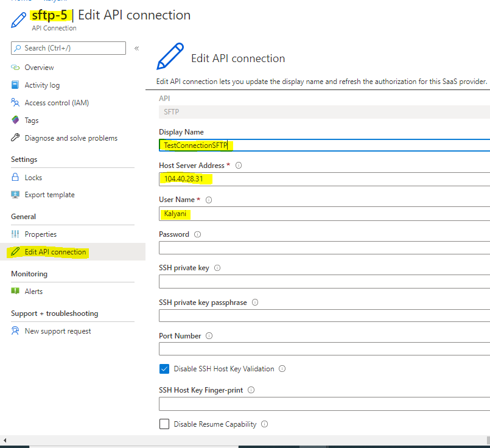The width and height of the screenshot is (490, 448).
Task: Collapse the sidebar with the double chevron
Action: click(x=136, y=48)
